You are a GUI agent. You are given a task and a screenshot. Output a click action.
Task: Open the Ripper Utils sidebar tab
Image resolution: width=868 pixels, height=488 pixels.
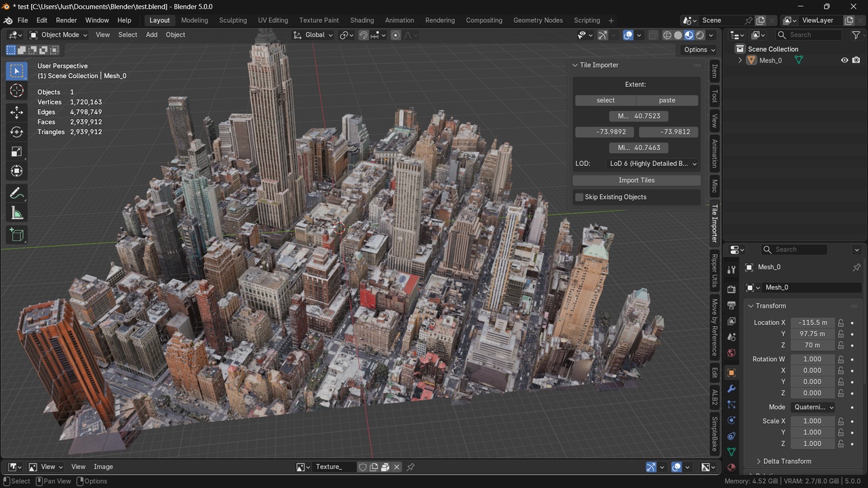pyautogui.click(x=714, y=270)
